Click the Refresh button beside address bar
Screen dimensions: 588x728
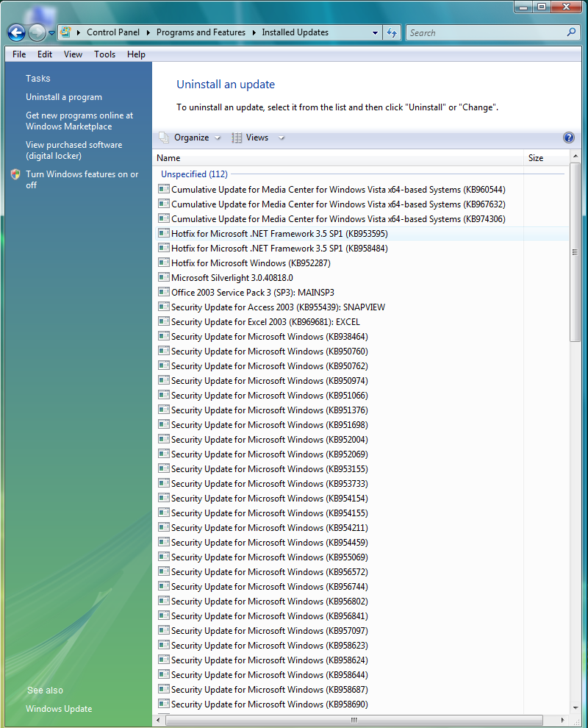(x=392, y=32)
